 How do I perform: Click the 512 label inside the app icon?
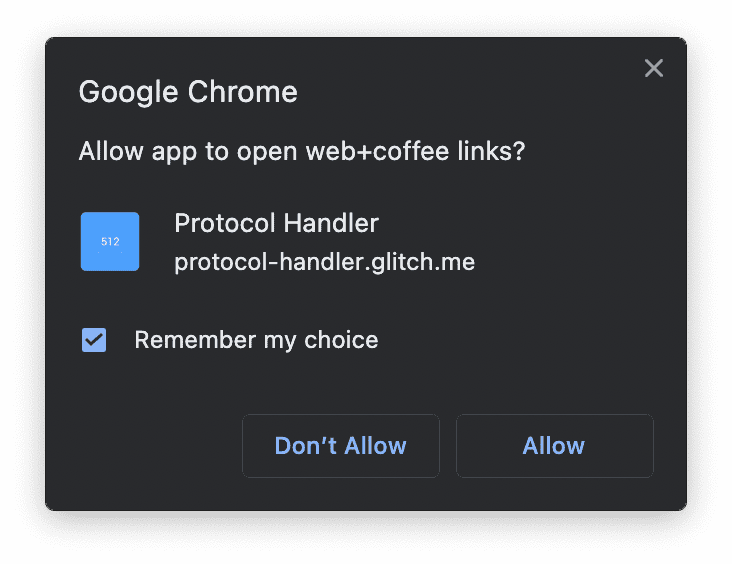point(110,242)
